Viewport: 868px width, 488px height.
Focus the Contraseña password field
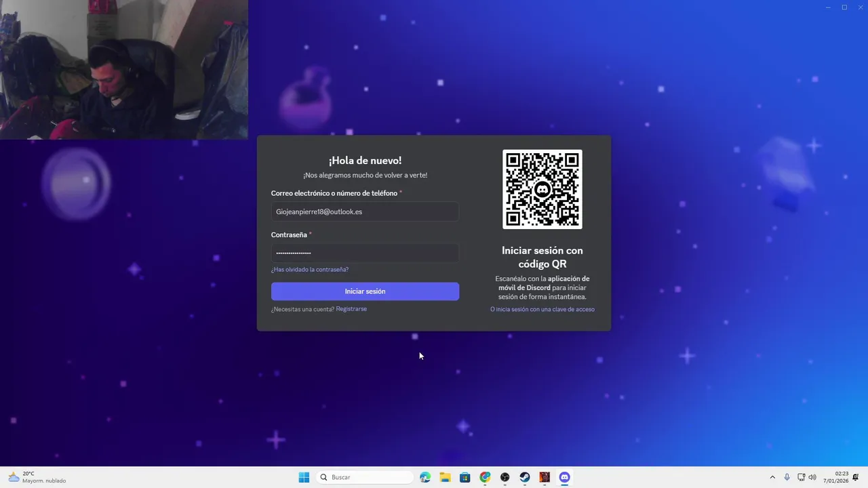click(365, 253)
